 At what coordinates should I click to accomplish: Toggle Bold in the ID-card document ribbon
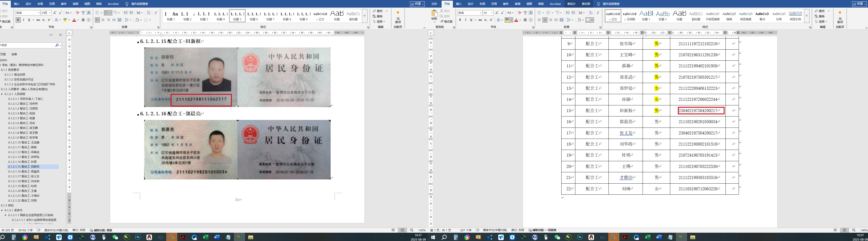click(18, 20)
